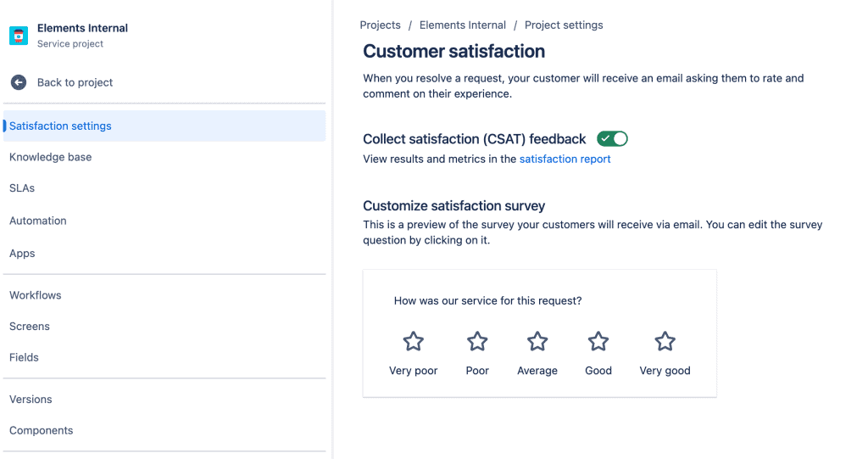
Task: Go to SLAs settings
Action: [22, 188]
